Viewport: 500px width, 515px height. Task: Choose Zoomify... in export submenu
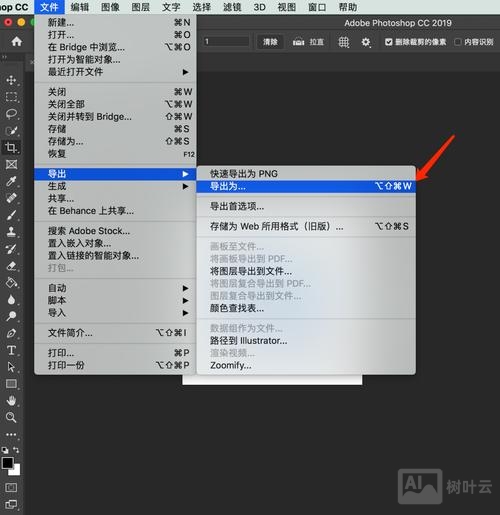click(x=306, y=365)
